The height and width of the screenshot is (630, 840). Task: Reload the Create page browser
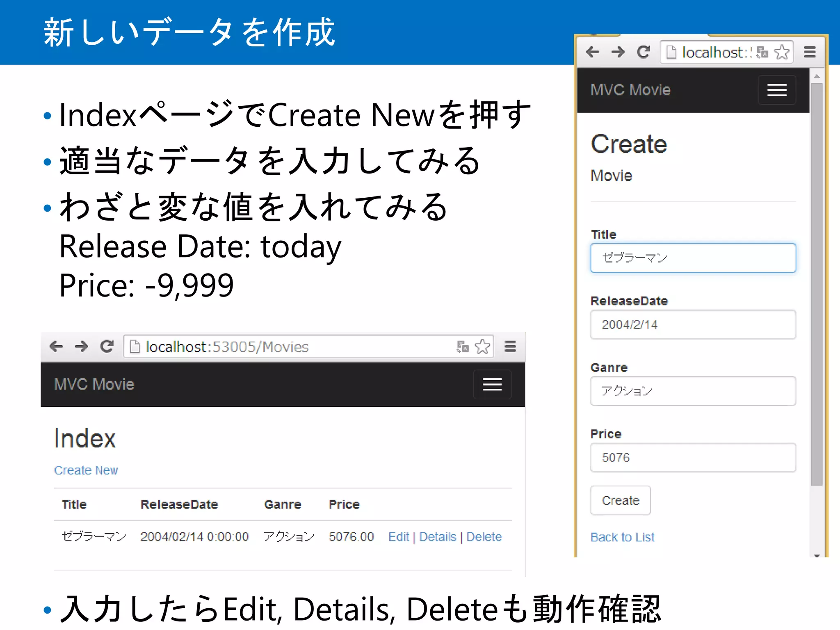(644, 52)
